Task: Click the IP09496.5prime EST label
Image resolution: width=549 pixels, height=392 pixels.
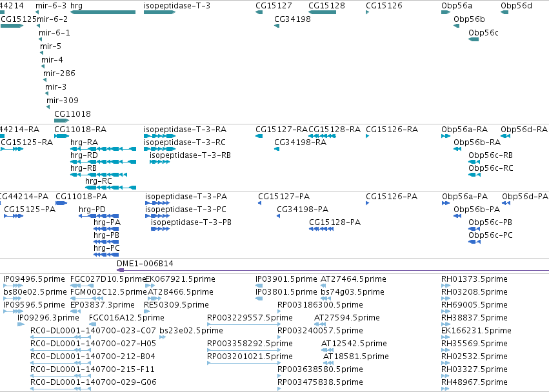Action: pyautogui.click(x=34, y=279)
